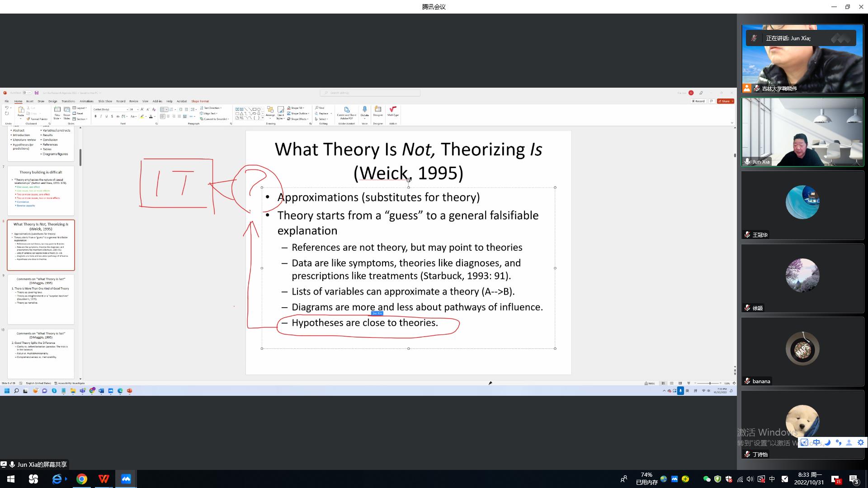Click the zoom slider in PowerPoint status bar
868x488 pixels.
(710, 383)
